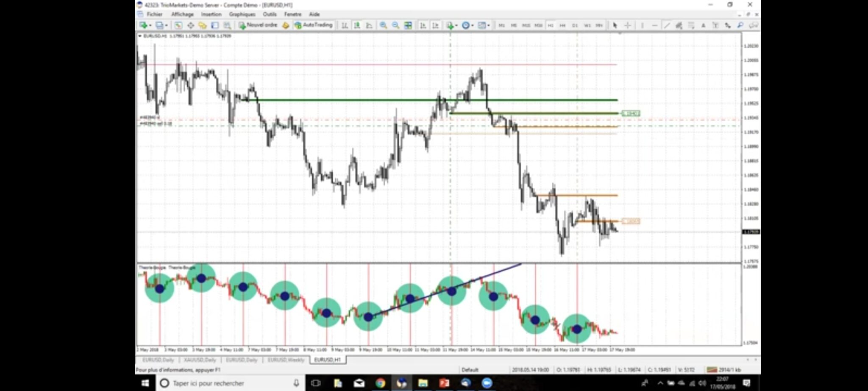
Task: Toggle the AutoTrading button
Action: pos(314,25)
